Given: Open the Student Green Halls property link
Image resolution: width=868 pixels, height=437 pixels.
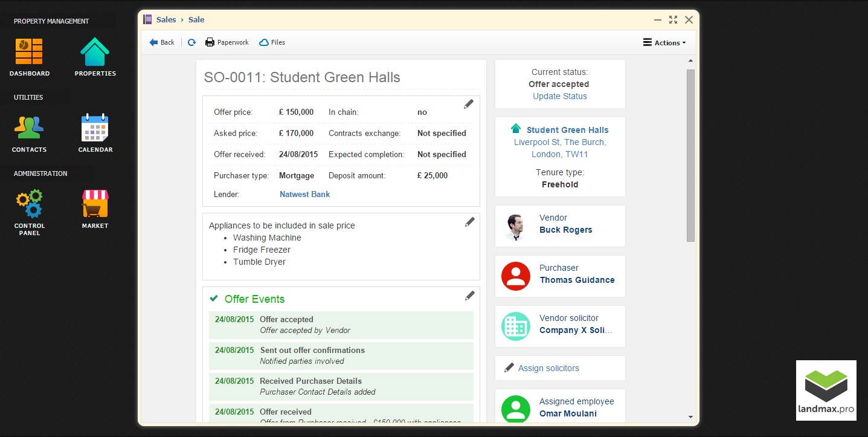Looking at the screenshot, I should tap(567, 130).
